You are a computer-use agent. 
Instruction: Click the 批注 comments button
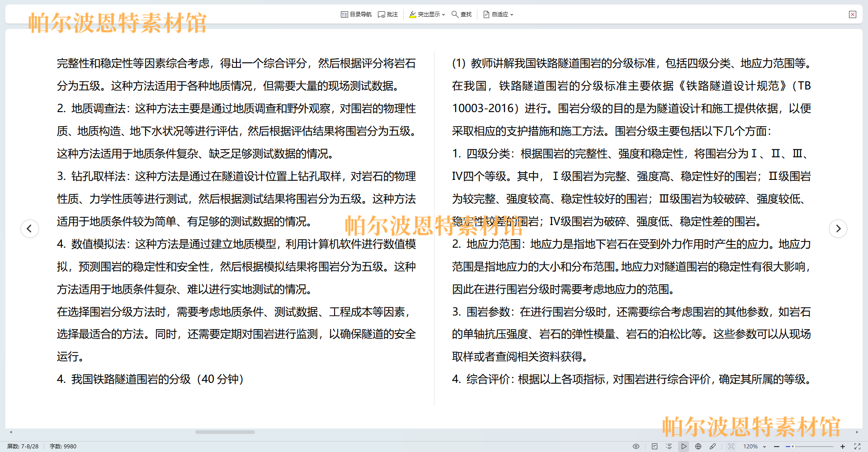[388, 14]
